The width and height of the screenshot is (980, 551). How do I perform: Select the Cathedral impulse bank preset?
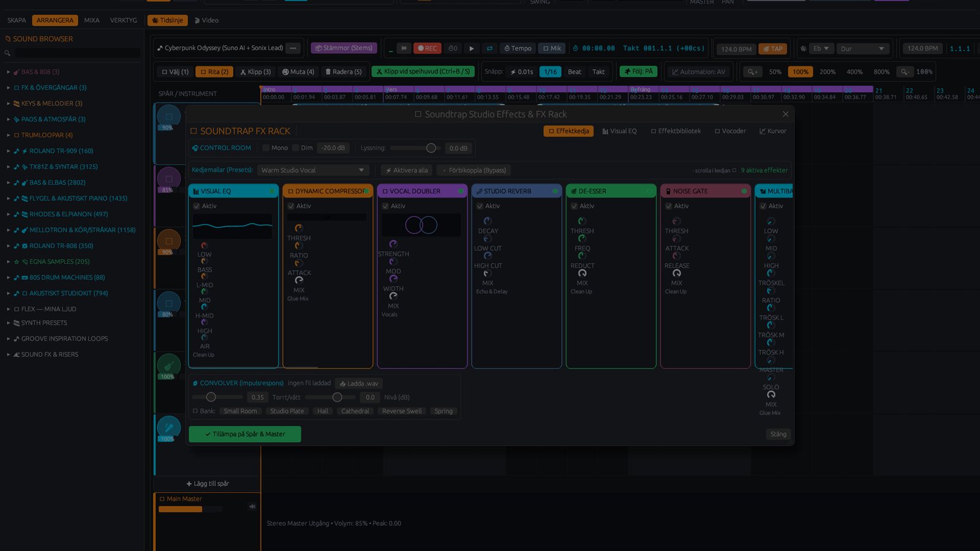click(x=355, y=411)
